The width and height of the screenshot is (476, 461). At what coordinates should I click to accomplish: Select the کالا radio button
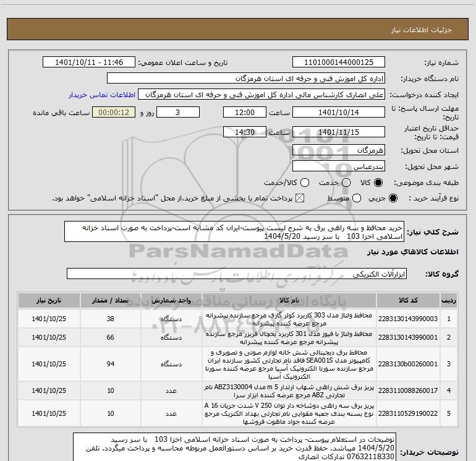coord(378,183)
